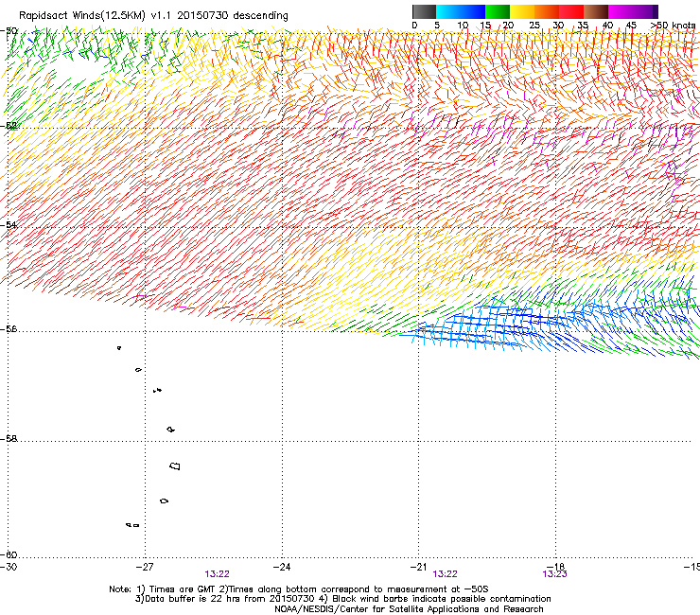Click the purple '13:23' time label
700x615 pixels.
click(x=554, y=574)
